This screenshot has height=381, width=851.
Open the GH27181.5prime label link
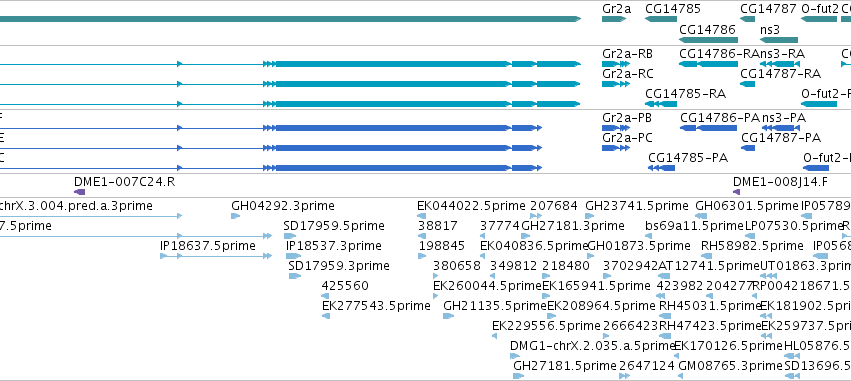point(565,365)
